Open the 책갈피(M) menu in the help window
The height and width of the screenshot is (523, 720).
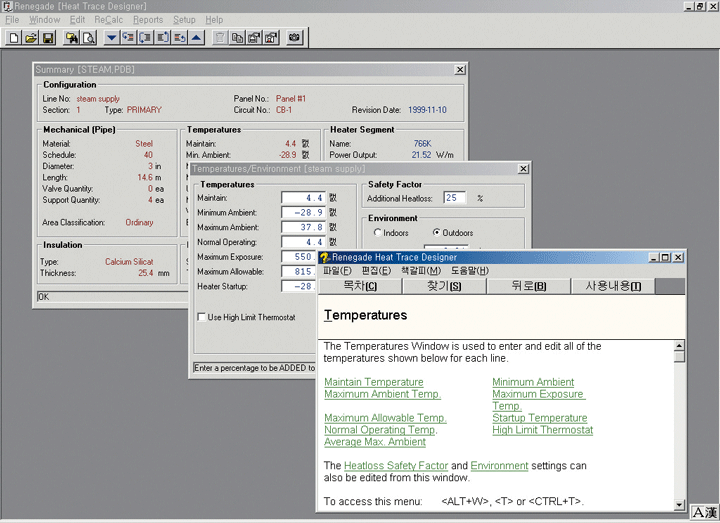pos(421,271)
